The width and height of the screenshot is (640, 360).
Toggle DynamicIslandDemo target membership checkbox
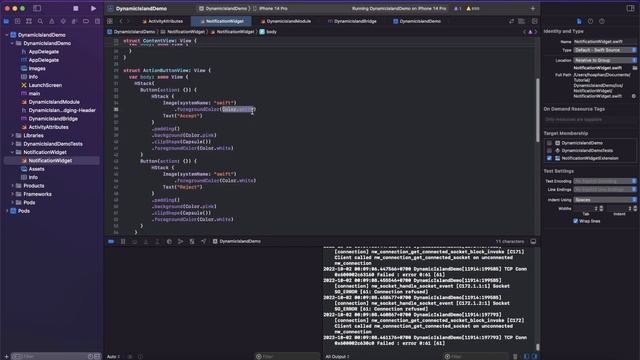[549, 143]
